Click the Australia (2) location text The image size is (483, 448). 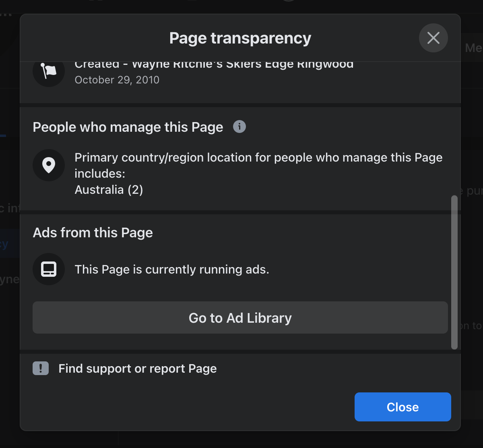click(x=109, y=190)
